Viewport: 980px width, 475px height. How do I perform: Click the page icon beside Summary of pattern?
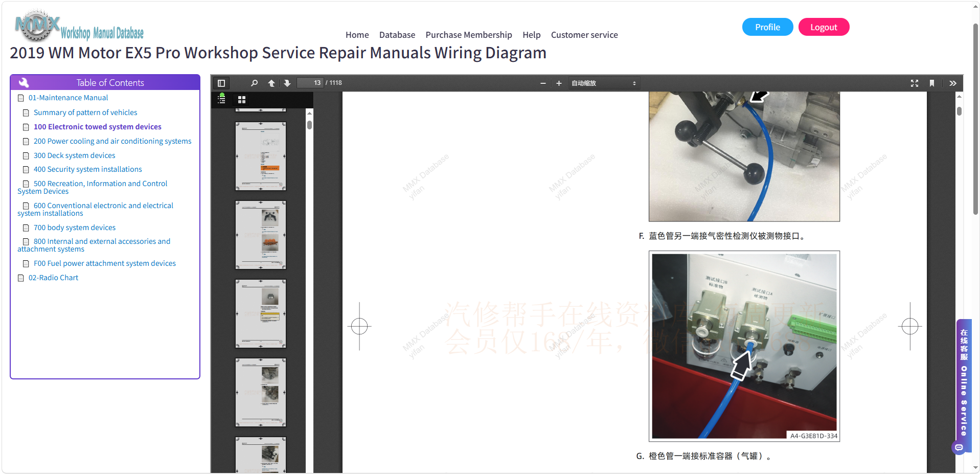(x=26, y=113)
